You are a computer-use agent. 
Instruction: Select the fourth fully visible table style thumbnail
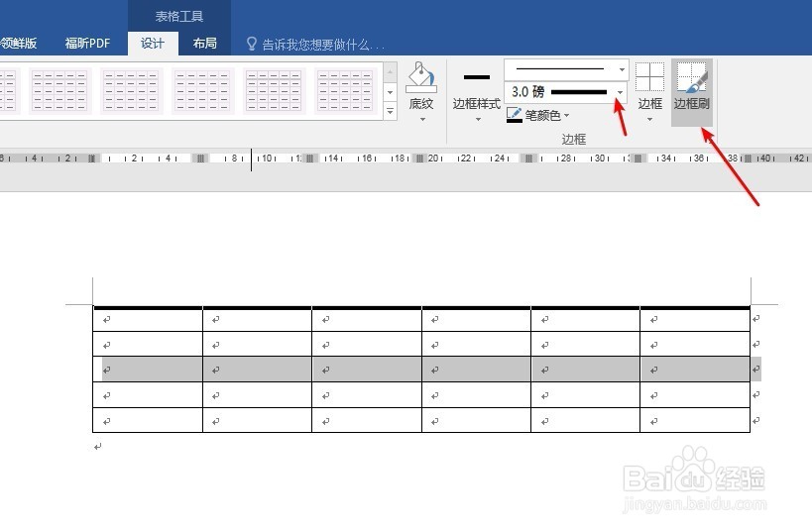click(274, 91)
